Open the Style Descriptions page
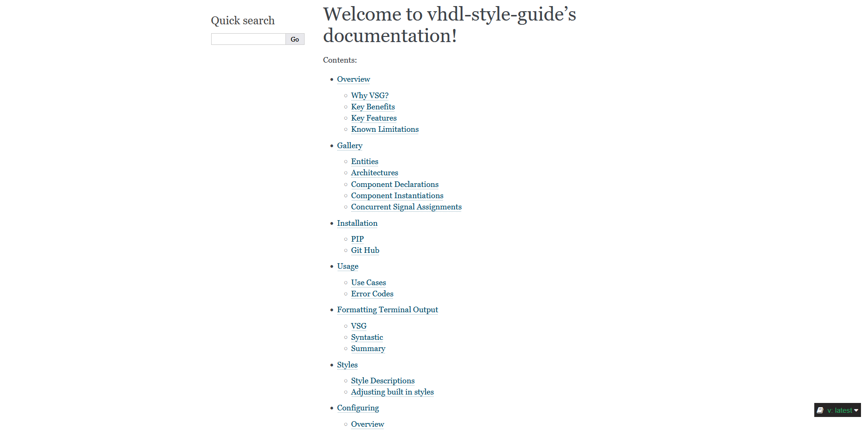Image resolution: width=868 pixels, height=431 pixels. pos(383,381)
